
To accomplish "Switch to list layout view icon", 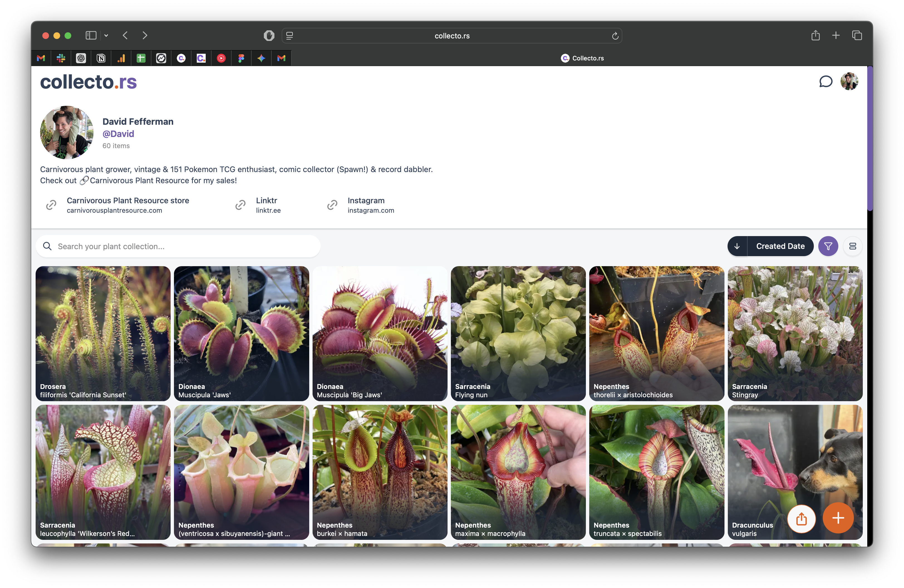I will click(852, 246).
